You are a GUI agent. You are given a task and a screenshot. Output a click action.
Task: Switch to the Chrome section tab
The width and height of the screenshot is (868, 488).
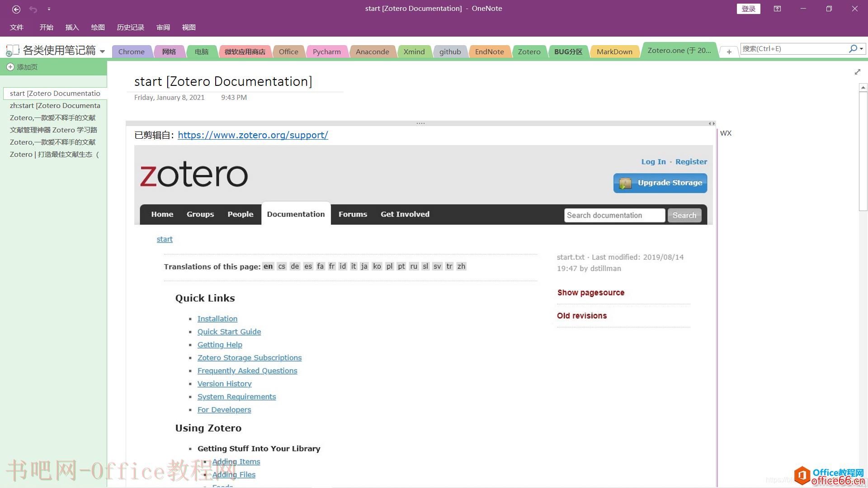tap(132, 52)
